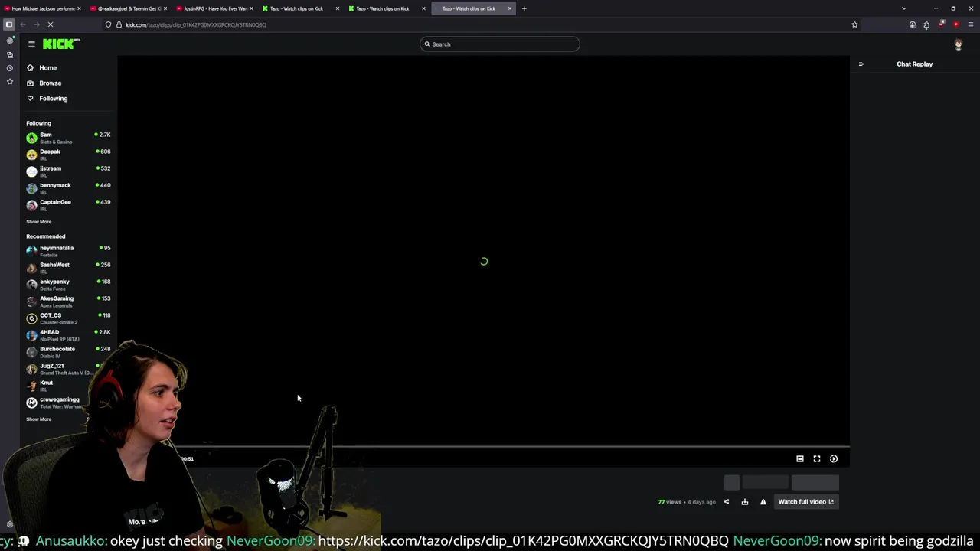The width and height of the screenshot is (980, 551).
Task: Click the red YouTube extension icon
Action: coord(956,24)
